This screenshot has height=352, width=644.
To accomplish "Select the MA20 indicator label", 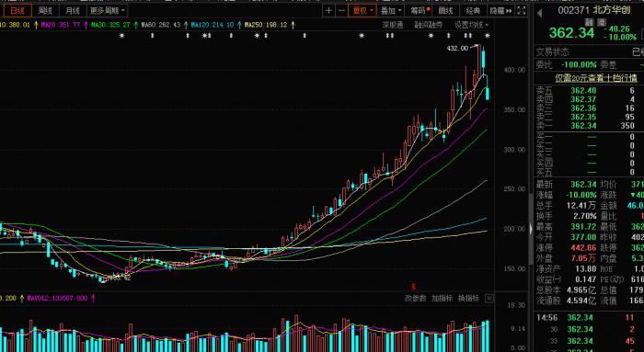I will click(x=61, y=25).
